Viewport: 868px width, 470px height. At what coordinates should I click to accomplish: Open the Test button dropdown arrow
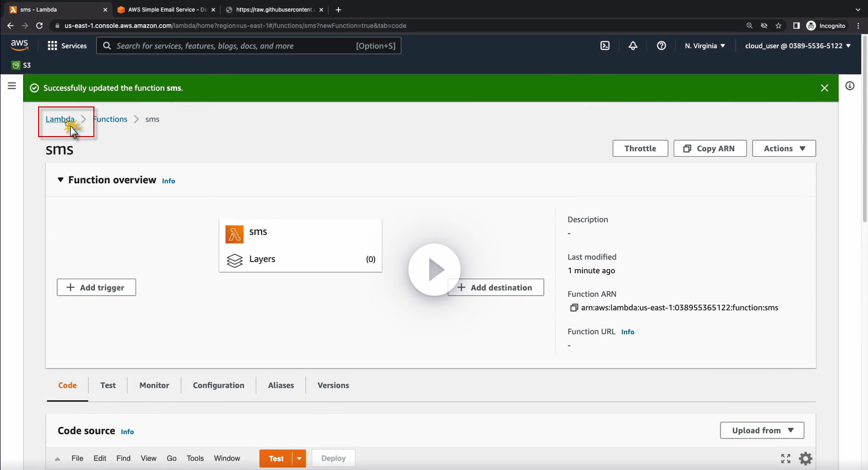[299, 458]
